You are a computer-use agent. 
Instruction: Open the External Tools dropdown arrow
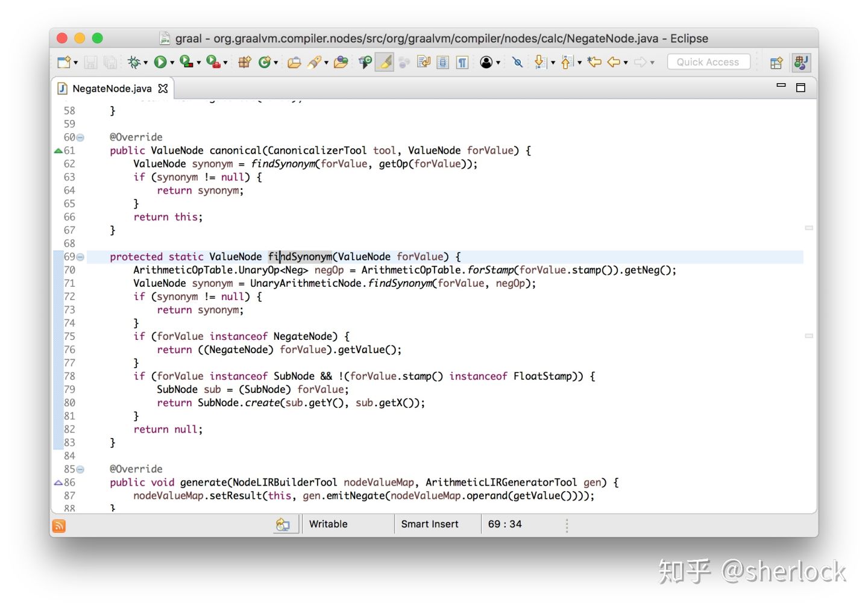tap(225, 63)
